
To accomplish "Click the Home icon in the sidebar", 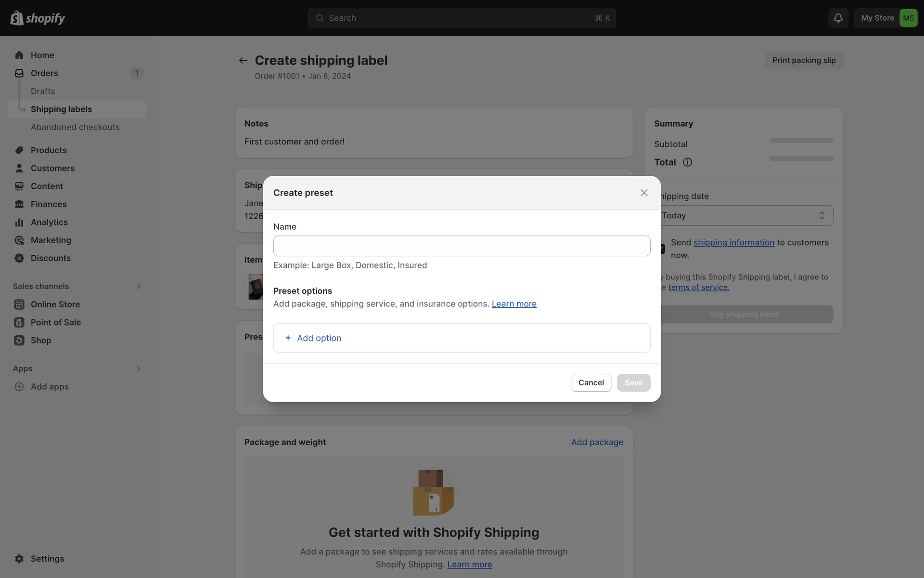I will (19, 55).
